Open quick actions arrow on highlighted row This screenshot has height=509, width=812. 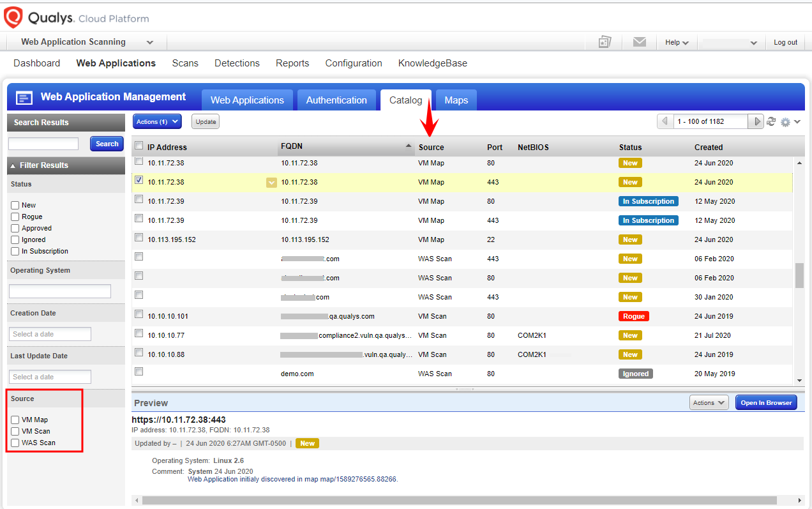(271, 183)
